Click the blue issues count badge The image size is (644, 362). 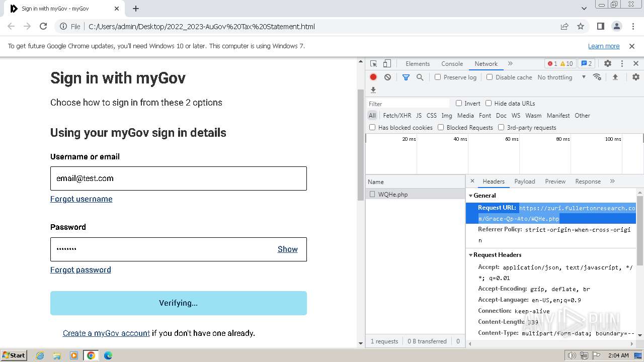click(586, 64)
